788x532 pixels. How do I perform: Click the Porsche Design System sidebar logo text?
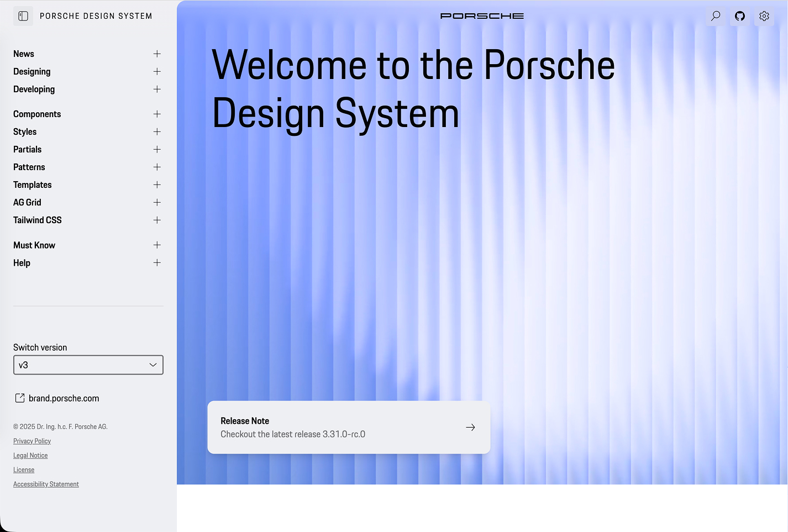tap(96, 16)
